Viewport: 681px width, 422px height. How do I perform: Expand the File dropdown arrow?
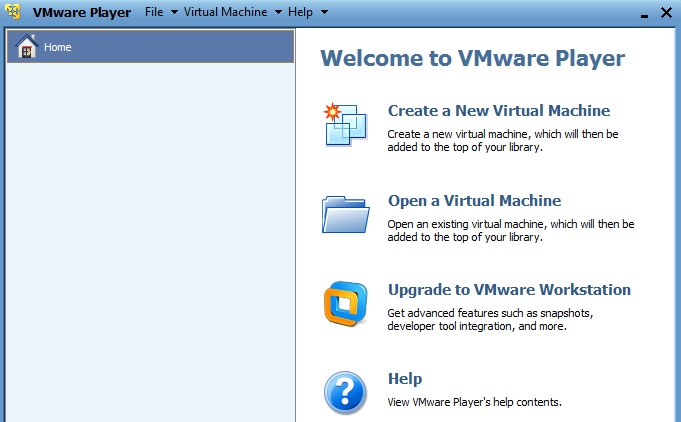pos(174,12)
